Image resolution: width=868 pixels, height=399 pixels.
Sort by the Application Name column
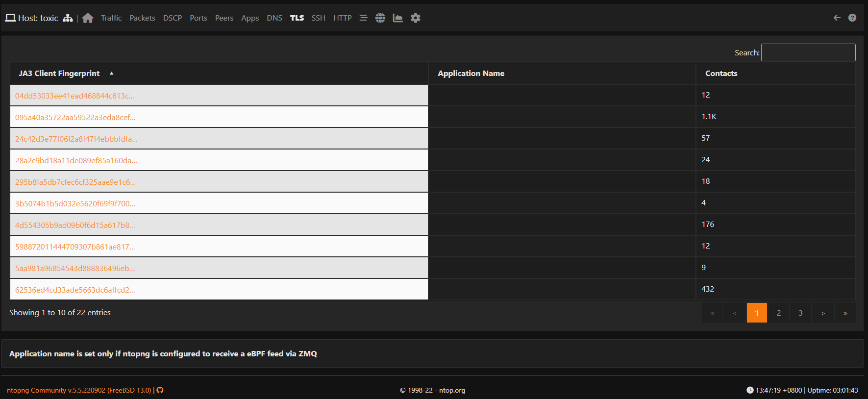tap(562, 74)
